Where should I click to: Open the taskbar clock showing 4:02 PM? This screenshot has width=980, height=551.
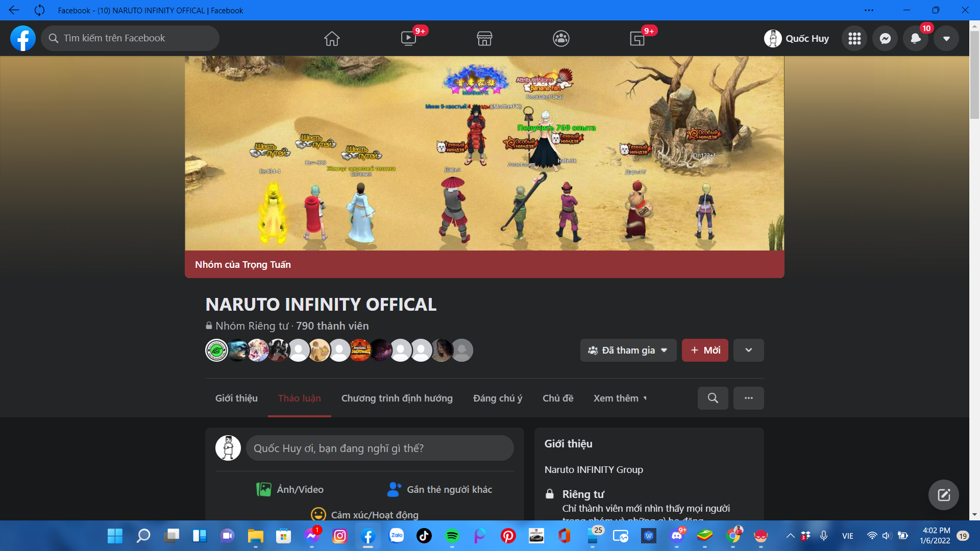pos(935,536)
